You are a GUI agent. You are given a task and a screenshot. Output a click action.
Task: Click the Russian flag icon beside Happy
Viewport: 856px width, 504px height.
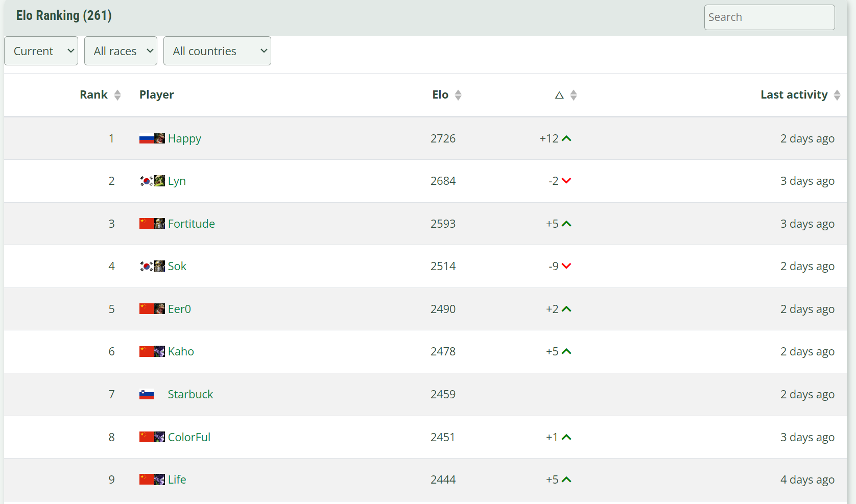[146, 138]
